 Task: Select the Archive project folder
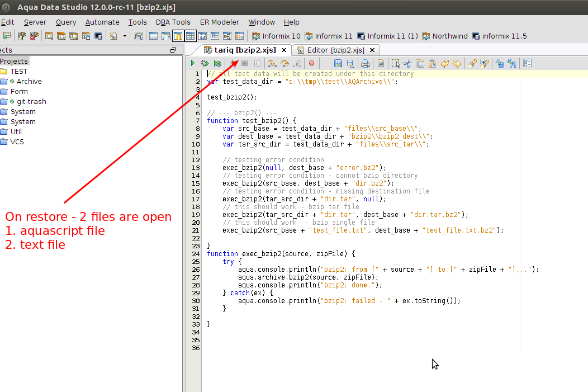coord(21,82)
